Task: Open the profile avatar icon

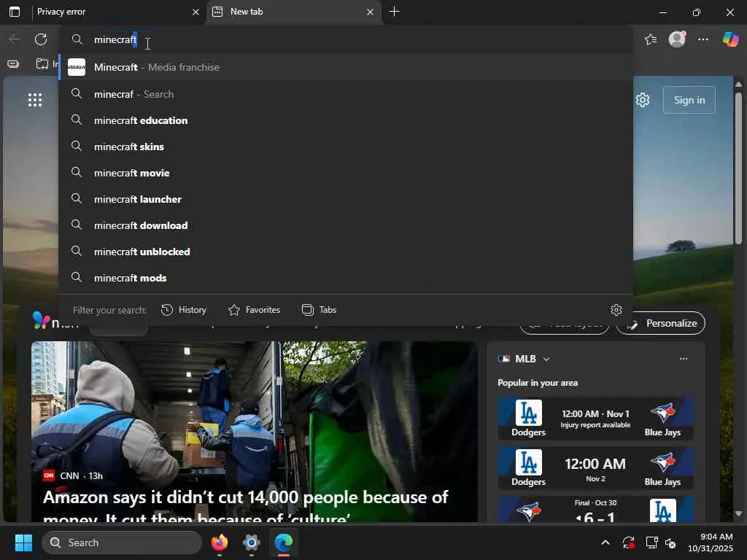Action: coord(677,39)
